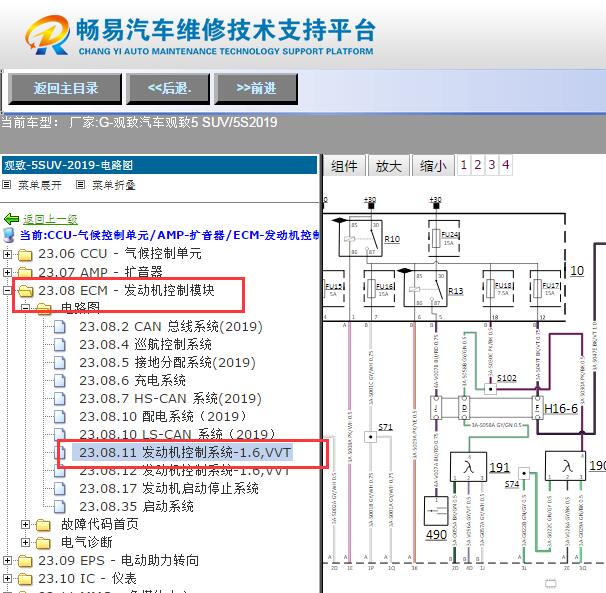The height and width of the screenshot is (593, 606).
Task: Open the 故障代码首页 folder
Action: click(100, 525)
